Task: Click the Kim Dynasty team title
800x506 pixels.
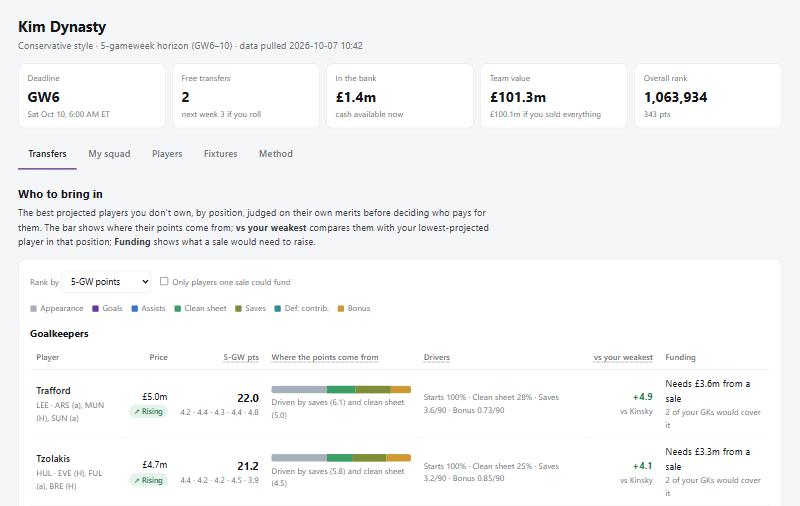Action: [x=62, y=27]
